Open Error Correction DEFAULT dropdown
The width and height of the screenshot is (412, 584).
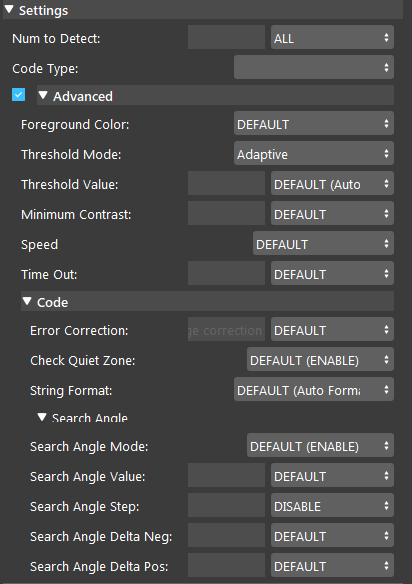[x=332, y=329]
